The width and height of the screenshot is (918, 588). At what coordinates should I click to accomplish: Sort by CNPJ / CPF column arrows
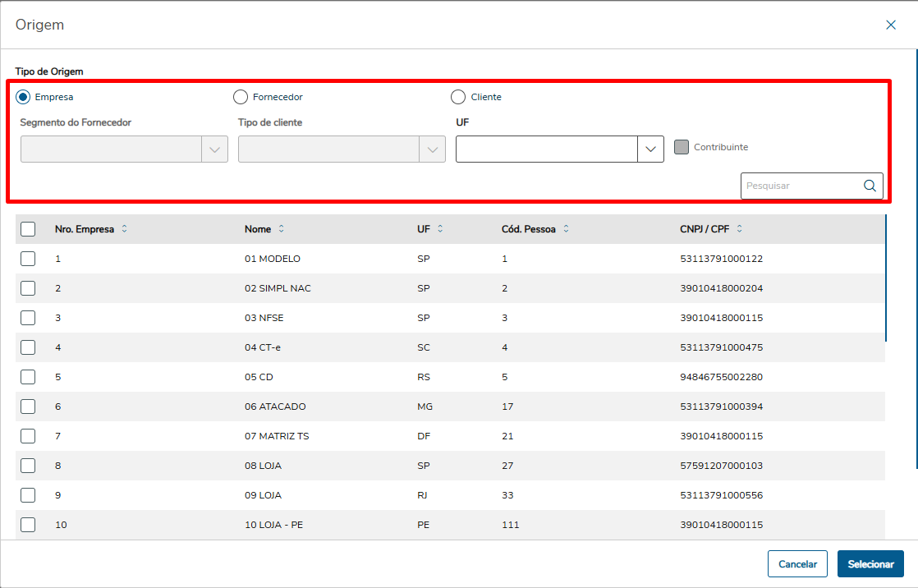[740, 229]
